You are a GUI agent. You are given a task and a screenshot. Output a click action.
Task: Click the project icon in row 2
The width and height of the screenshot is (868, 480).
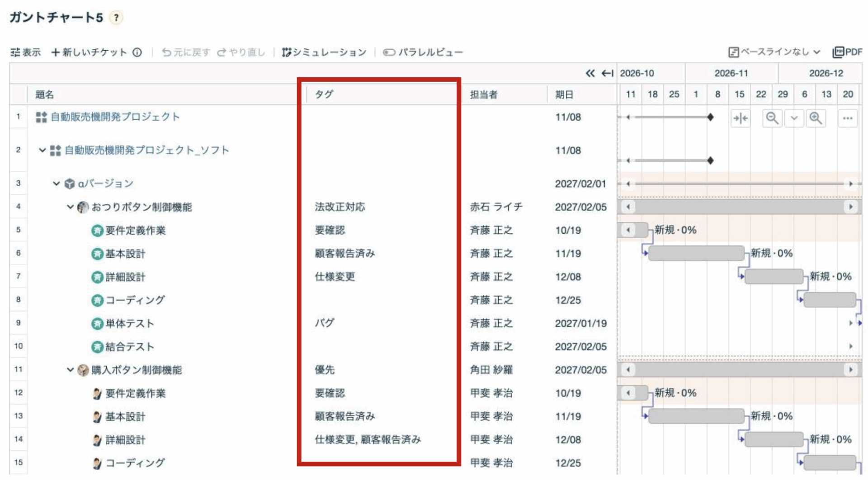pyautogui.click(x=56, y=151)
